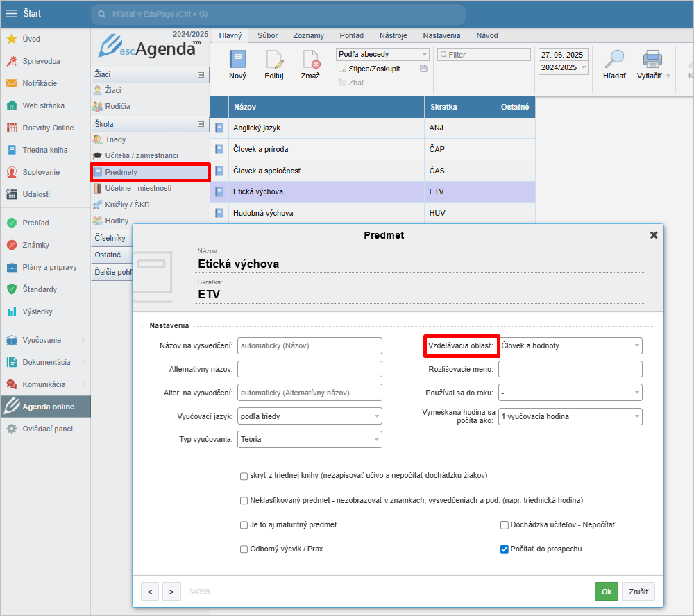Image resolution: width=694 pixels, height=616 pixels.
Task: Click the 'Rozlišovacie meno' input field
Action: click(570, 369)
